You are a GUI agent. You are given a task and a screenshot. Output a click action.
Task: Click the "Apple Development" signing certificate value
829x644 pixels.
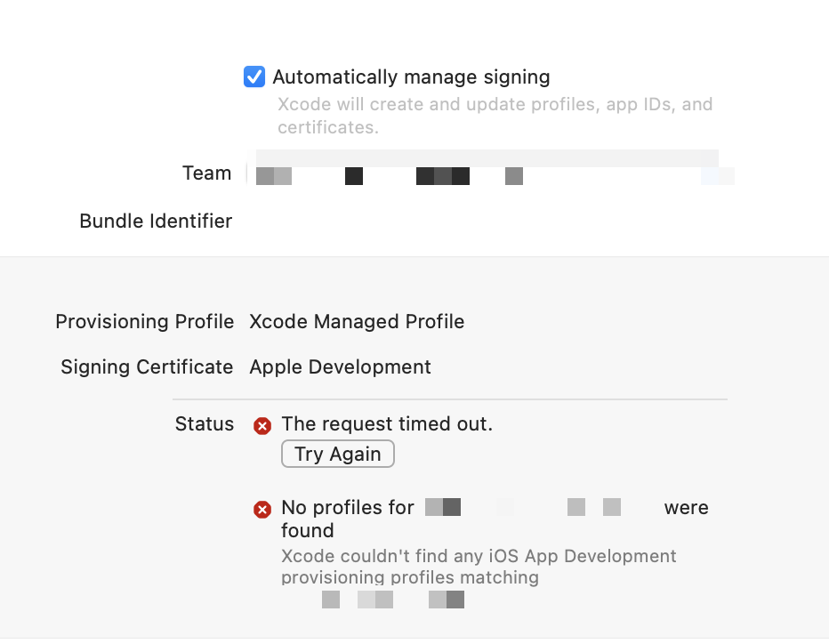(x=342, y=366)
